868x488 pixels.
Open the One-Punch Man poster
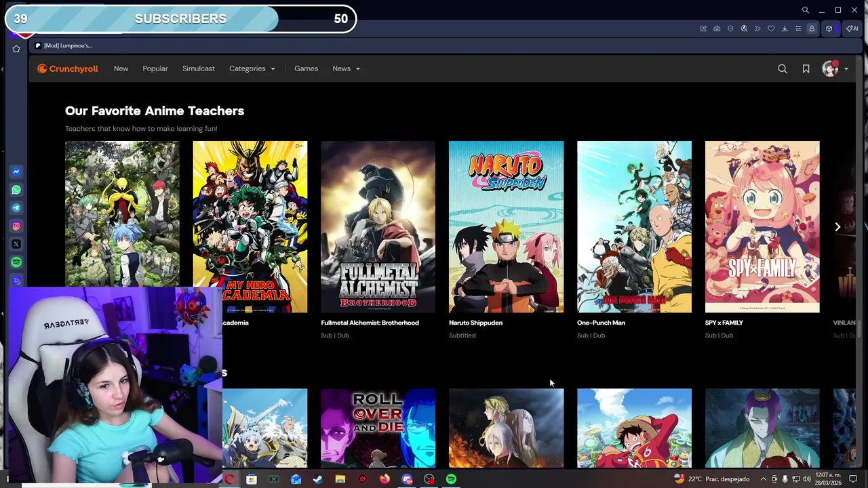click(x=634, y=226)
